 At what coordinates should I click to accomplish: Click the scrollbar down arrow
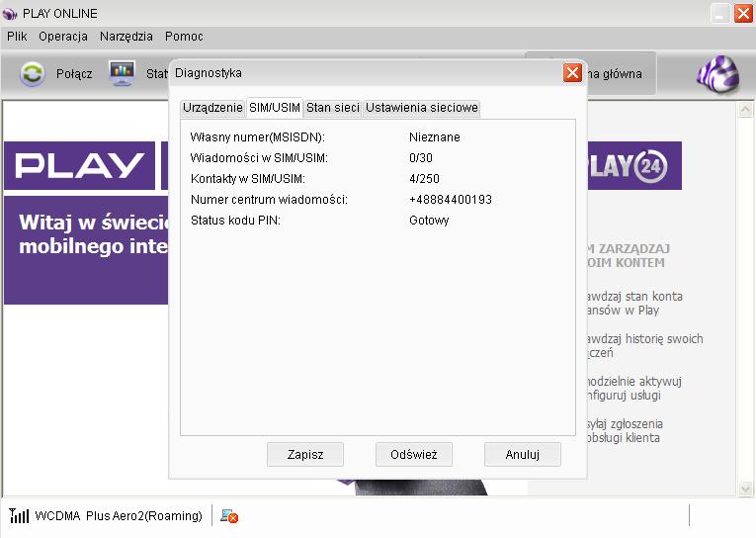tap(746, 488)
